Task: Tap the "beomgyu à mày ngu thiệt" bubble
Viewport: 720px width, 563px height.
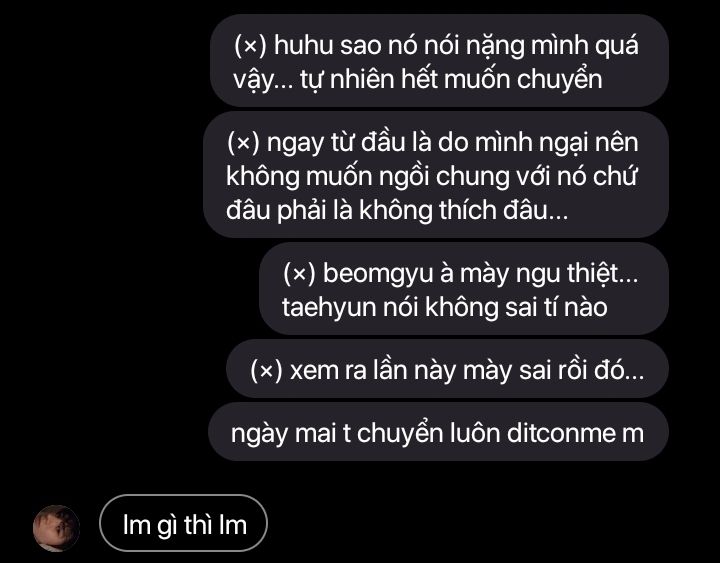Action: pos(464,289)
